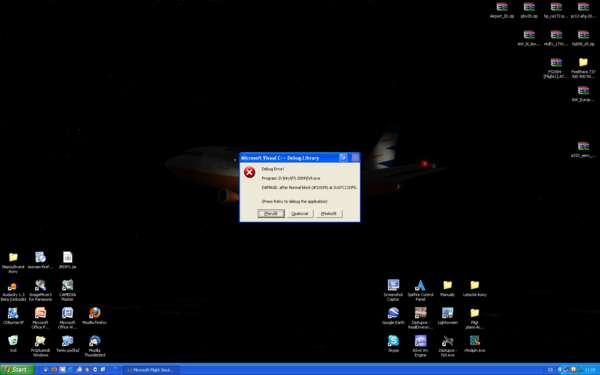
Task: Close the Debug Library error dialog
Action: coord(355,157)
